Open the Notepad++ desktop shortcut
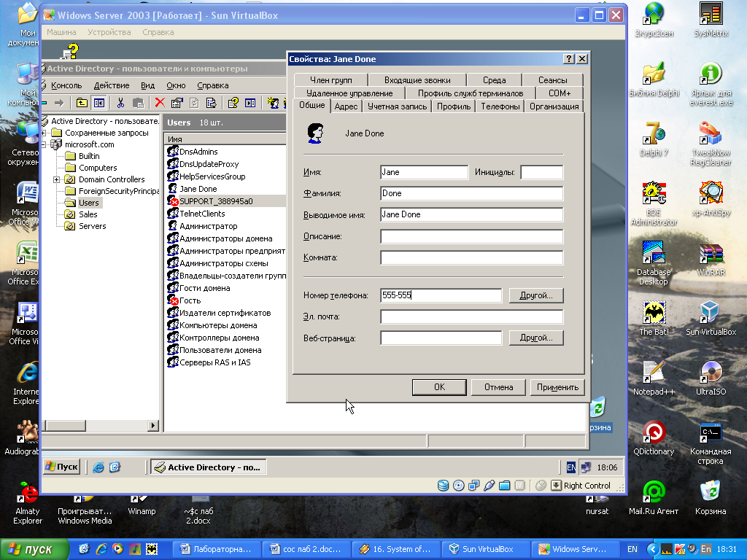The width and height of the screenshot is (747, 560). (654, 378)
